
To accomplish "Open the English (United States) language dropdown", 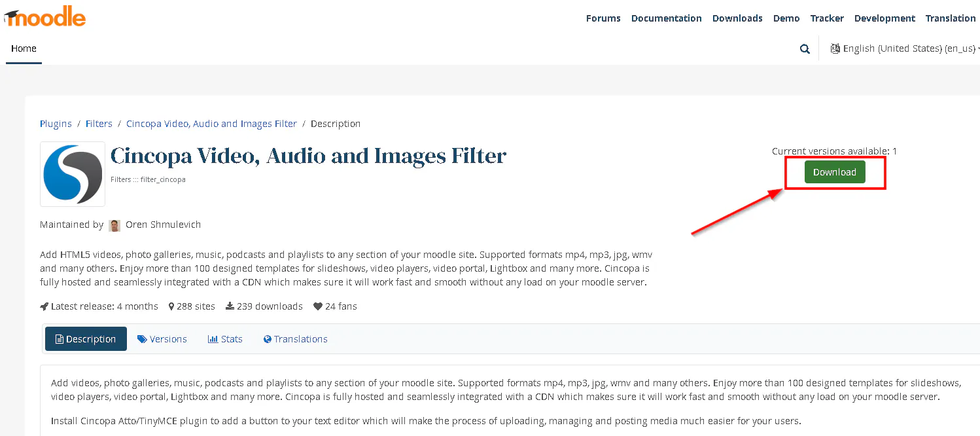I will coord(905,48).
